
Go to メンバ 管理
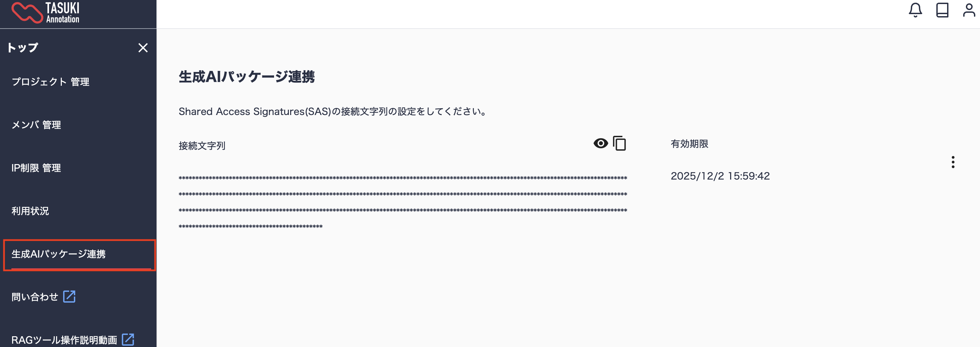tap(36, 125)
